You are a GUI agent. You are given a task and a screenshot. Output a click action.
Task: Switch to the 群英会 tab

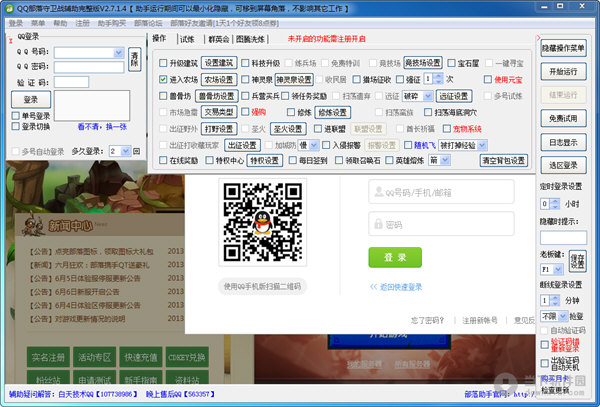click(218, 39)
